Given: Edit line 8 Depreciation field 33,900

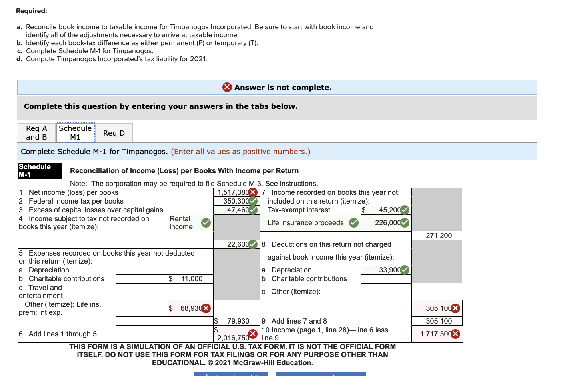Looking at the screenshot, I should pyautogui.click(x=386, y=270).
